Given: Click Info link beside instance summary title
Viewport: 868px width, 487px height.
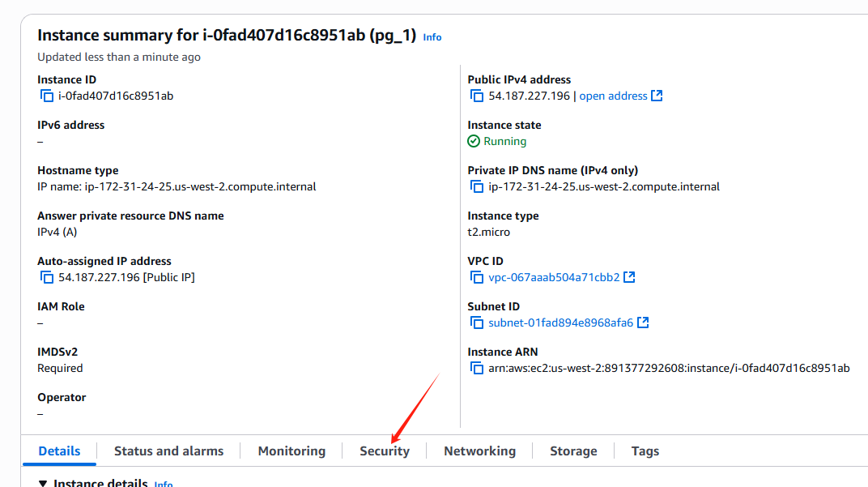Looking at the screenshot, I should [x=432, y=37].
